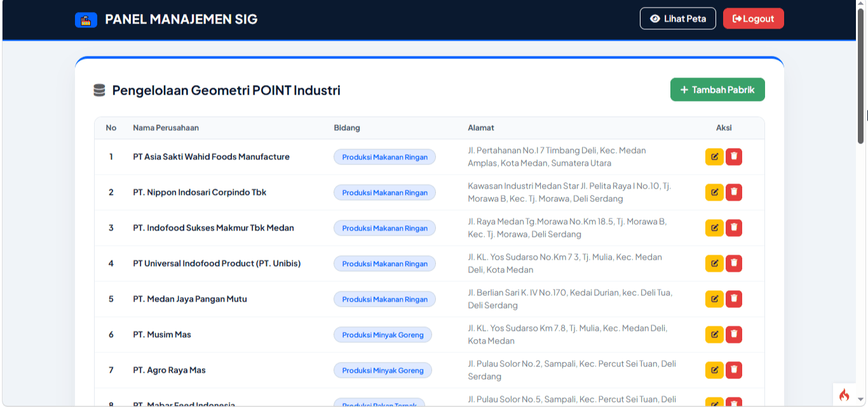Click Produksi Makanan Ringan badge for PT. Medan Jaya
The image size is (868, 407).
pyautogui.click(x=385, y=299)
